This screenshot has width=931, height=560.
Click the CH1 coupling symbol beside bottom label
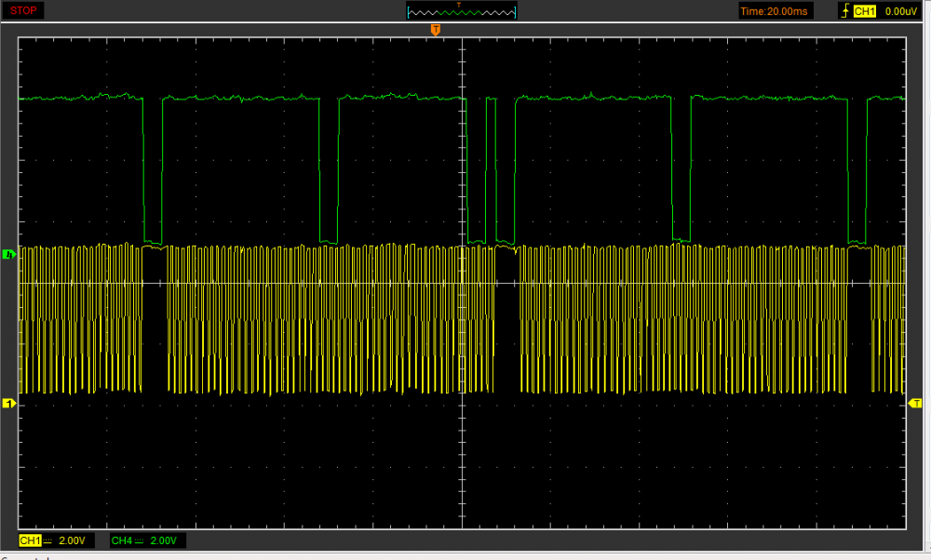pos(47,540)
